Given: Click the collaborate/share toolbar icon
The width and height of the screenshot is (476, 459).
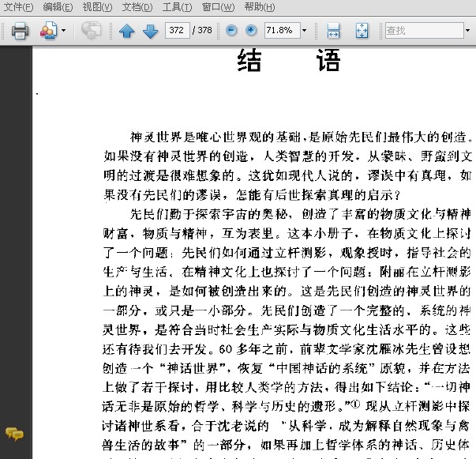Looking at the screenshot, I should pos(48,31).
